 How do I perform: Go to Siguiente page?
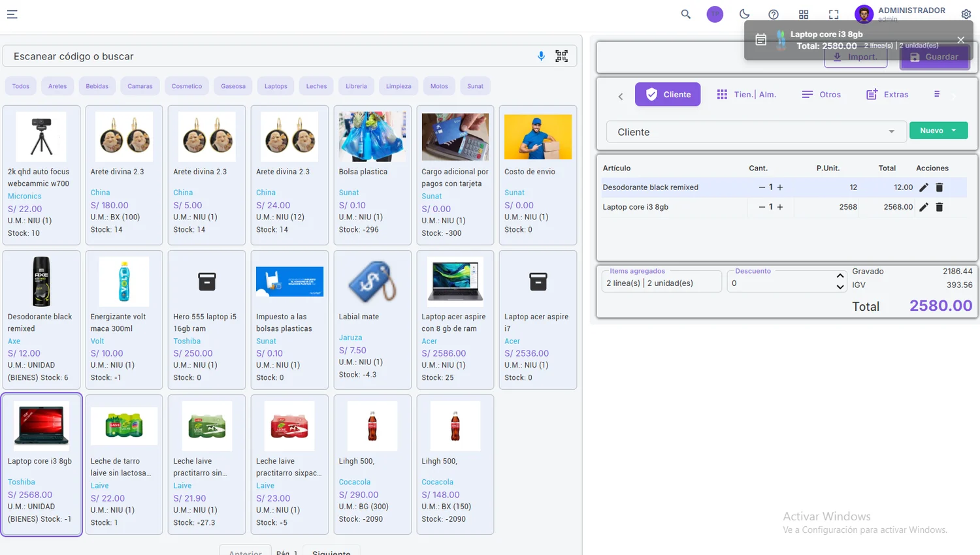coord(331,550)
